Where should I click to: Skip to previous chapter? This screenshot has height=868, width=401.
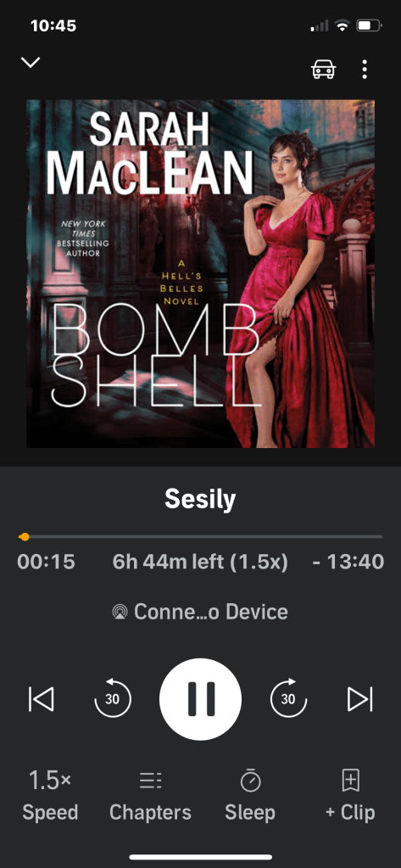[x=42, y=699]
